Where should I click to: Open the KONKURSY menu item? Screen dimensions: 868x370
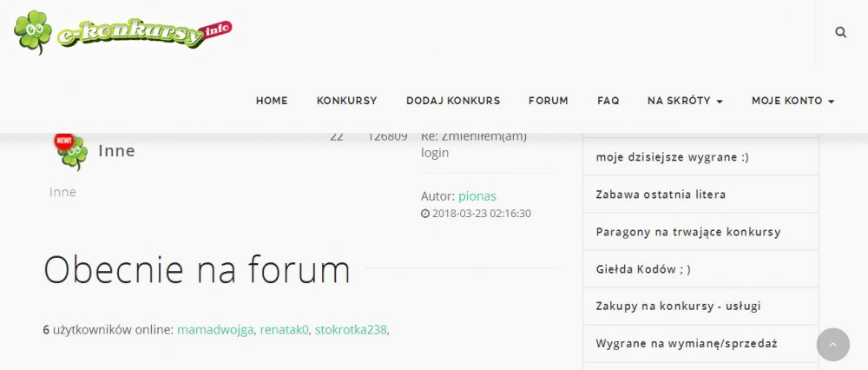pos(346,101)
